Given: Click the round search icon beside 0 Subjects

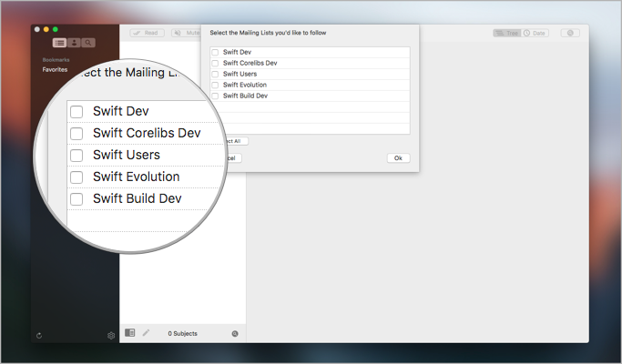Looking at the screenshot, I should tap(235, 333).
